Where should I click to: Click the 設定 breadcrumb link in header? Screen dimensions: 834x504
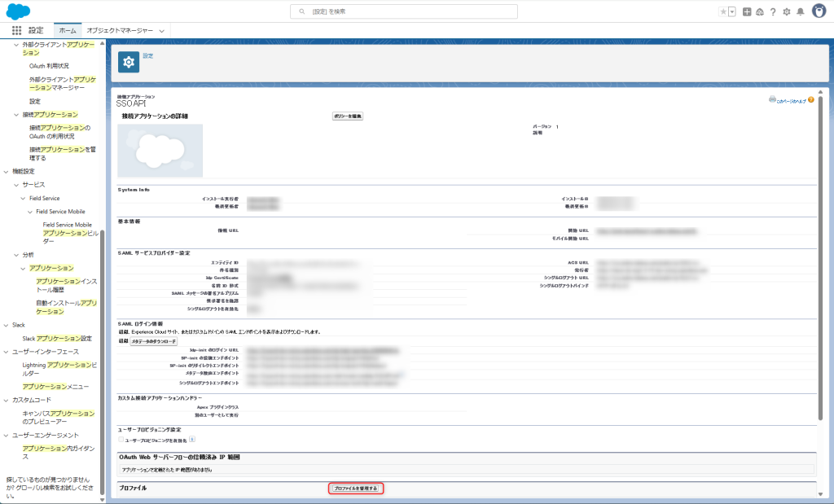click(x=148, y=56)
